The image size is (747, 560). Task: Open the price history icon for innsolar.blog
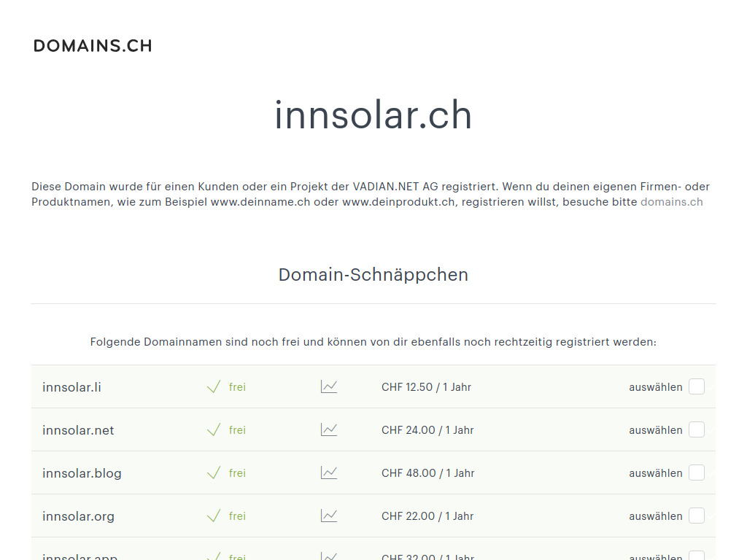(328, 472)
